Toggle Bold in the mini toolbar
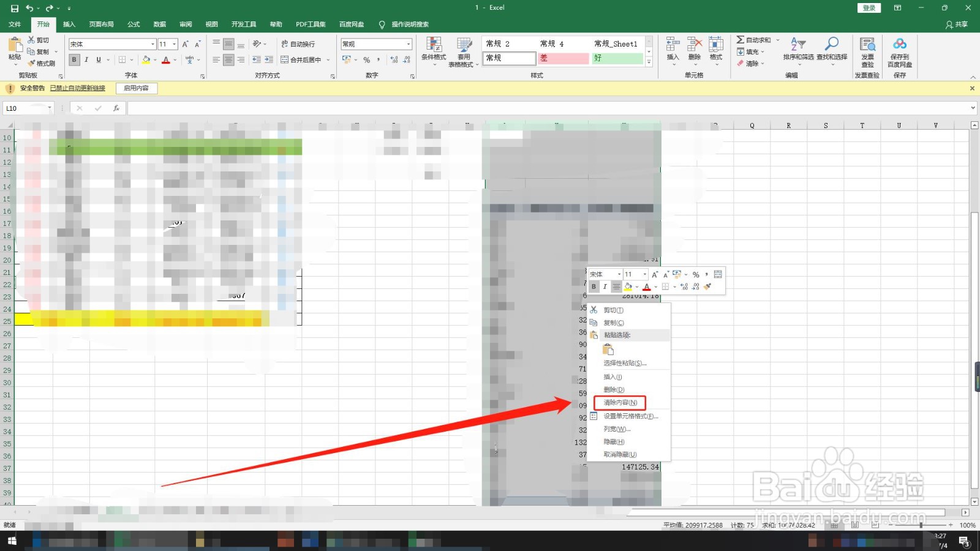This screenshot has width=980, height=551. click(594, 287)
